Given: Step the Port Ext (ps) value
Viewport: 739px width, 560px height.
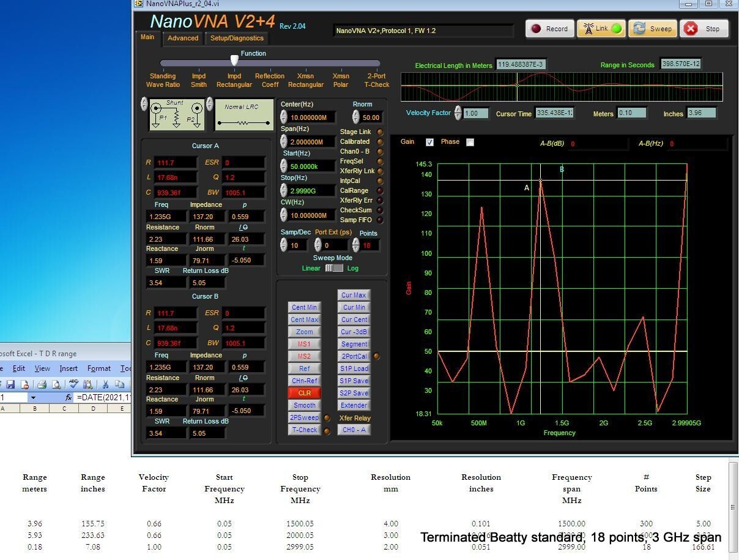Looking at the screenshot, I should (x=318, y=245).
